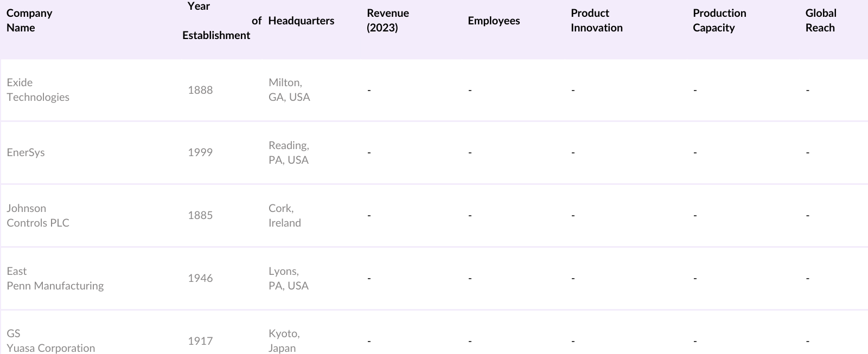Click the Revenue (2023) column header
This screenshot has width=868, height=354.
coord(388,21)
